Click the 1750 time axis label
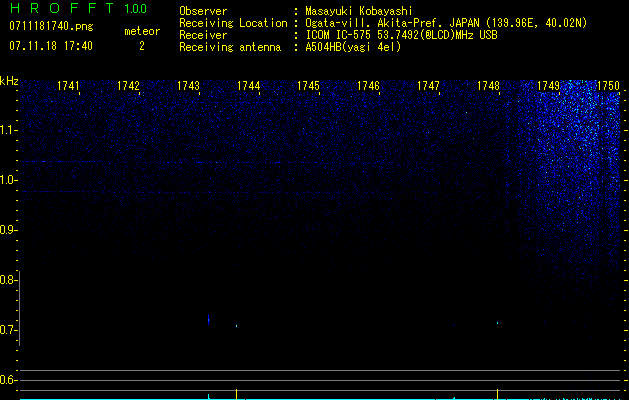Viewport: 629px width, 400px height. [608, 86]
